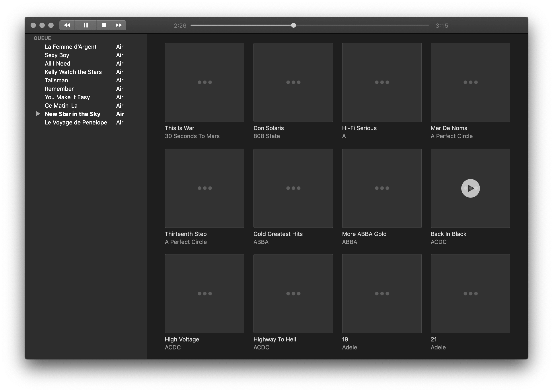Click the play overlay on Back In Black
The height and width of the screenshot is (392, 553).
[470, 188]
